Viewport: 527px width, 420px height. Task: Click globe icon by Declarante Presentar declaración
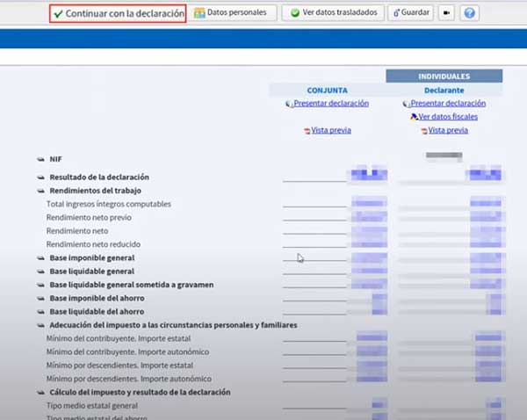407,104
